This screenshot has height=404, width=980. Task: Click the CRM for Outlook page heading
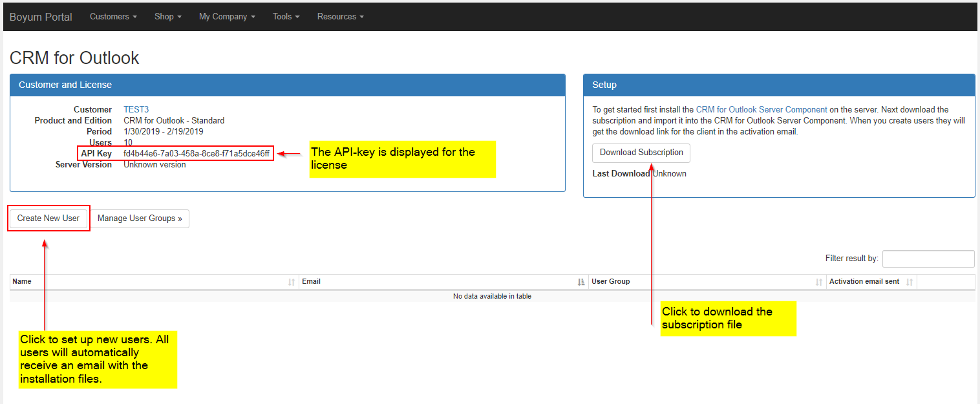[74, 58]
